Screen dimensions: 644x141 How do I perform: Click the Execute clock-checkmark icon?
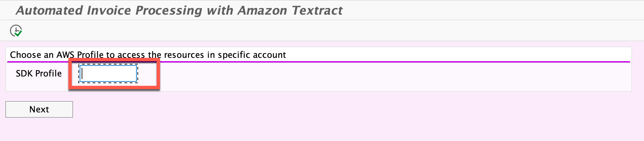click(16, 31)
